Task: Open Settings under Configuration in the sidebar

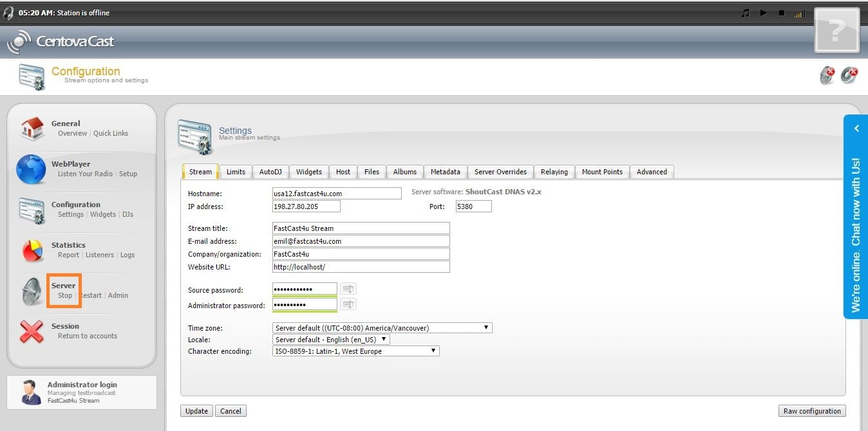Action: 71,214
